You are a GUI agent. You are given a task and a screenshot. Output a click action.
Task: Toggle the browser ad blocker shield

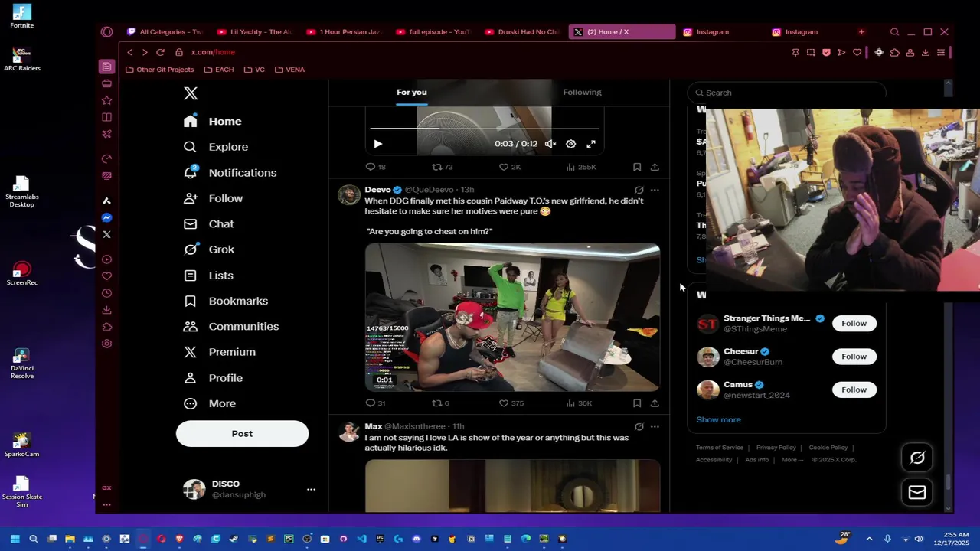click(x=826, y=52)
